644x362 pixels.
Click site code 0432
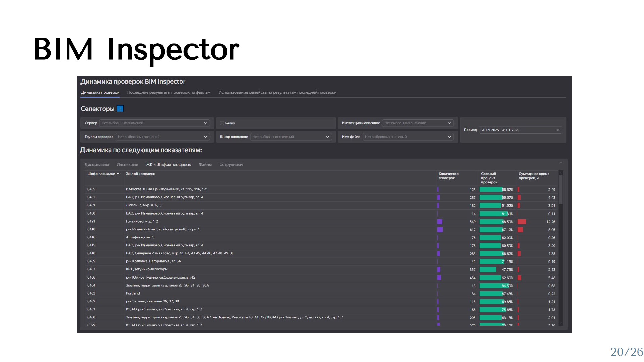coord(91,197)
